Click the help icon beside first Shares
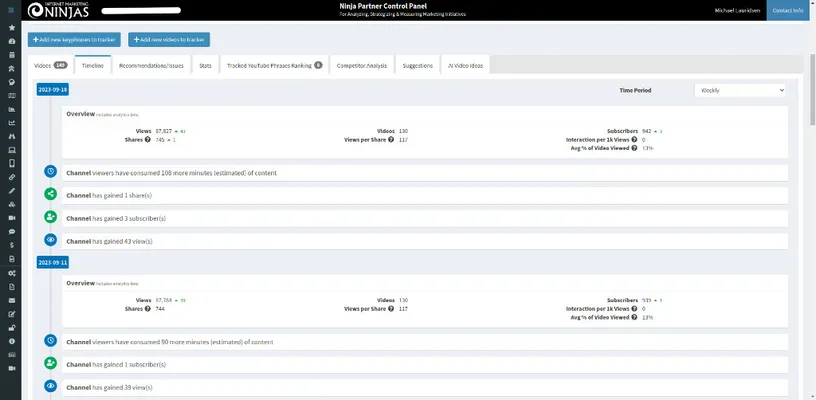 coord(148,139)
